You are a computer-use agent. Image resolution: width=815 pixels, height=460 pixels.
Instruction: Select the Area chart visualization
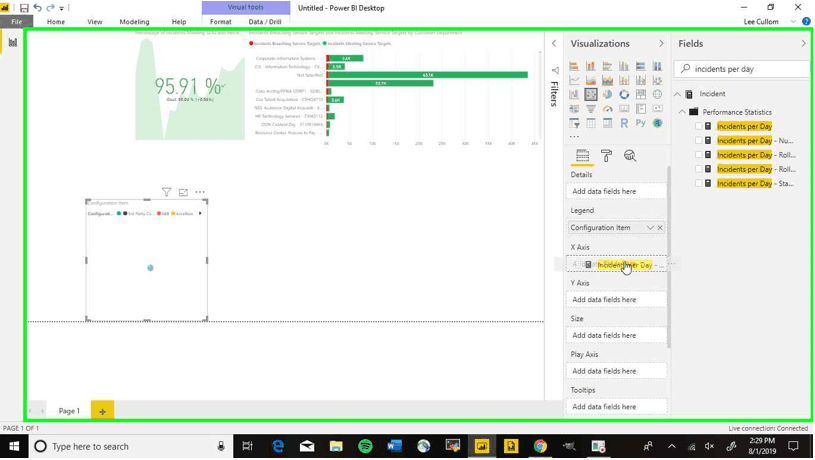pyautogui.click(x=590, y=80)
